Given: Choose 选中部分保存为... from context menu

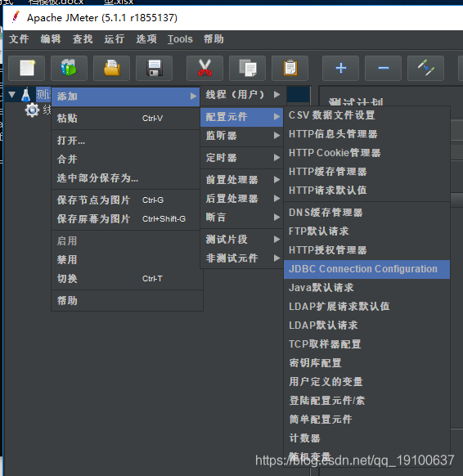Looking at the screenshot, I should pyautogui.click(x=126, y=178).
